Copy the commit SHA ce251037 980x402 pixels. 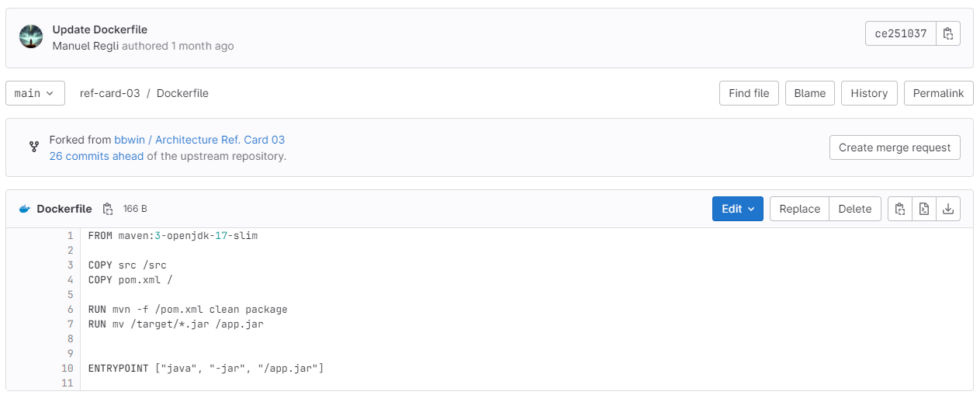[947, 33]
